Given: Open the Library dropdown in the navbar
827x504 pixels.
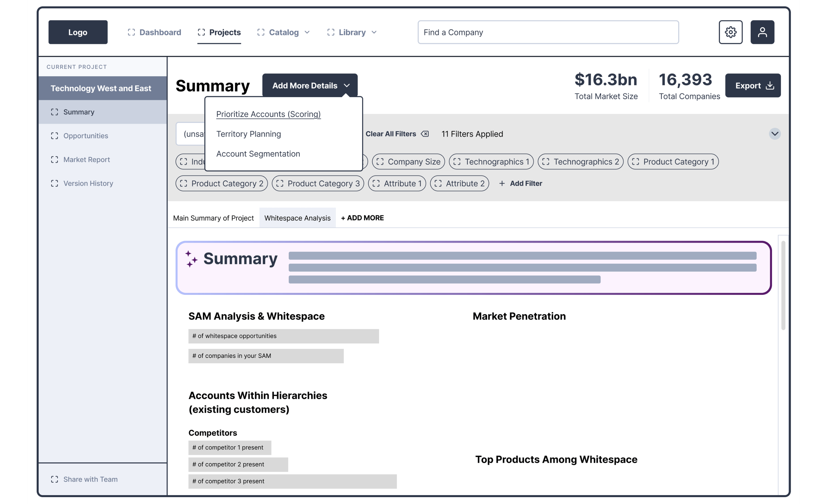Looking at the screenshot, I should pos(352,32).
